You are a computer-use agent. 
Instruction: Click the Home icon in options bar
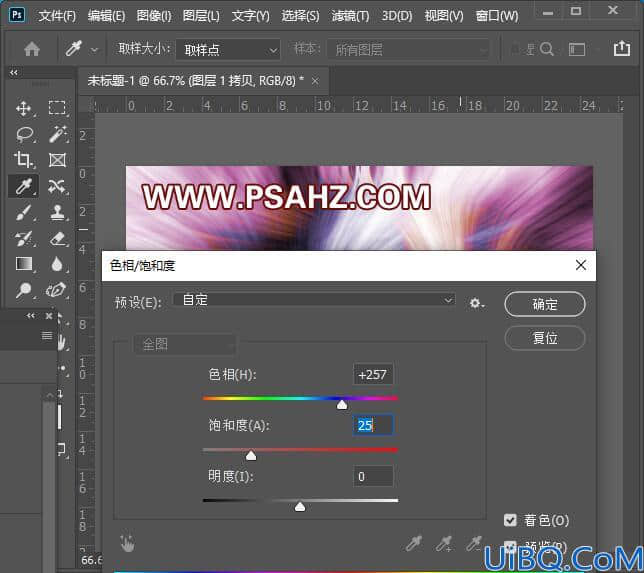click(32, 49)
